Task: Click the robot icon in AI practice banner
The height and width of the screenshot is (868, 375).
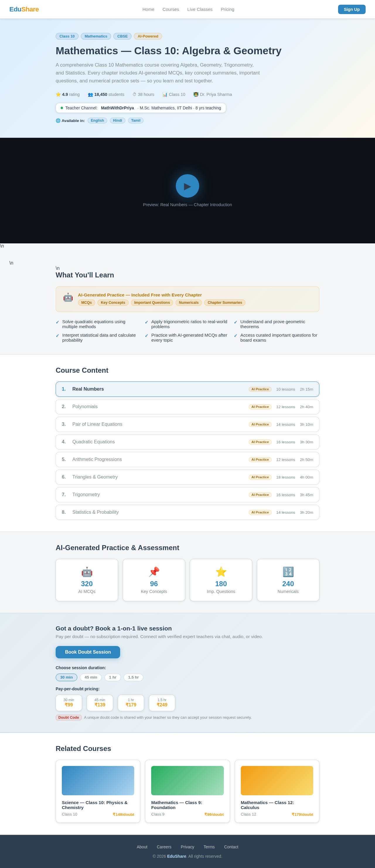Action: point(68,297)
